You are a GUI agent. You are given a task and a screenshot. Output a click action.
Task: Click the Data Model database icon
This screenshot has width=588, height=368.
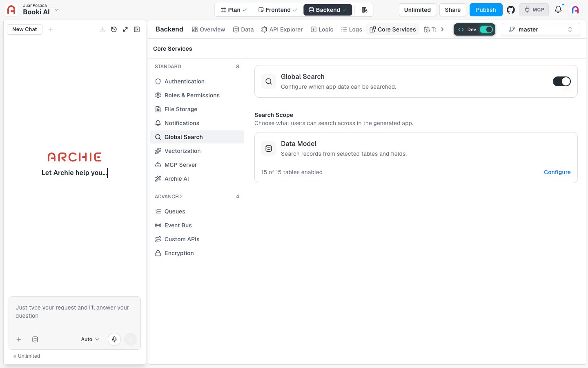[269, 148]
